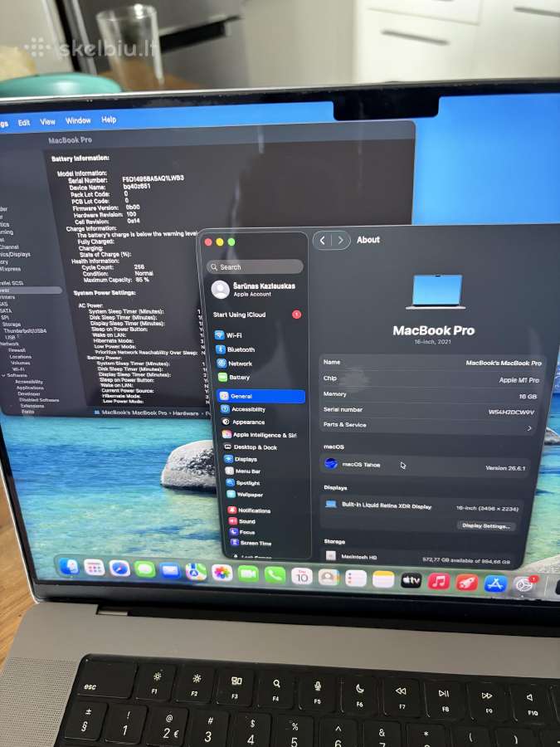Open Menu Bar settings
The width and height of the screenshot is (560, 747).
click(x=242, y=471)
